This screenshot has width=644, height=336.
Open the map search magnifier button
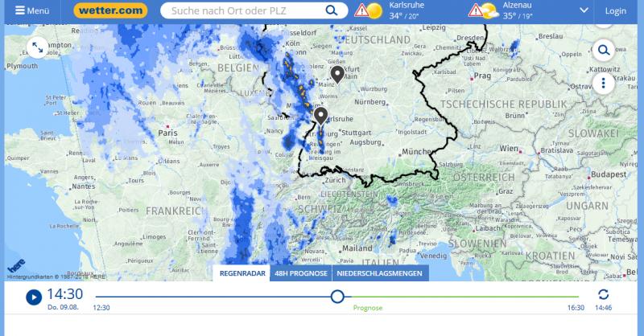coord(603,50)
